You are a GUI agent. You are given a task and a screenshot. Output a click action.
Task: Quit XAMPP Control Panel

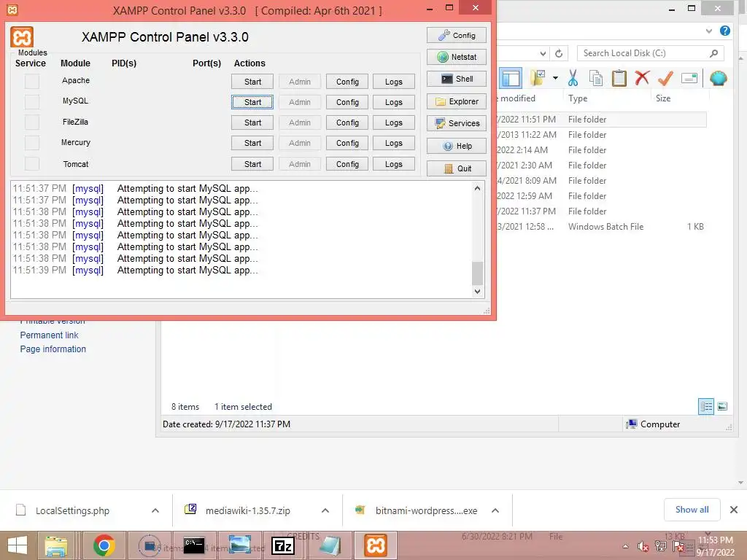tap(457, 168)
